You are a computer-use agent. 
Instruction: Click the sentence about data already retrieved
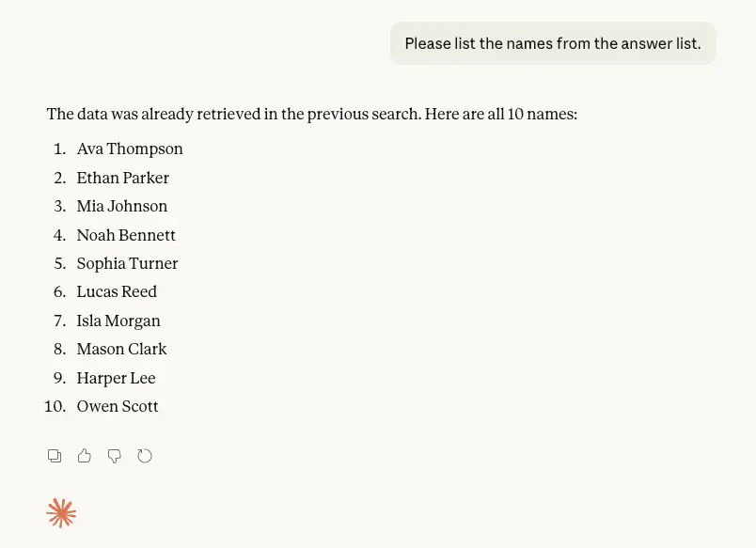[x=311, y=115]
